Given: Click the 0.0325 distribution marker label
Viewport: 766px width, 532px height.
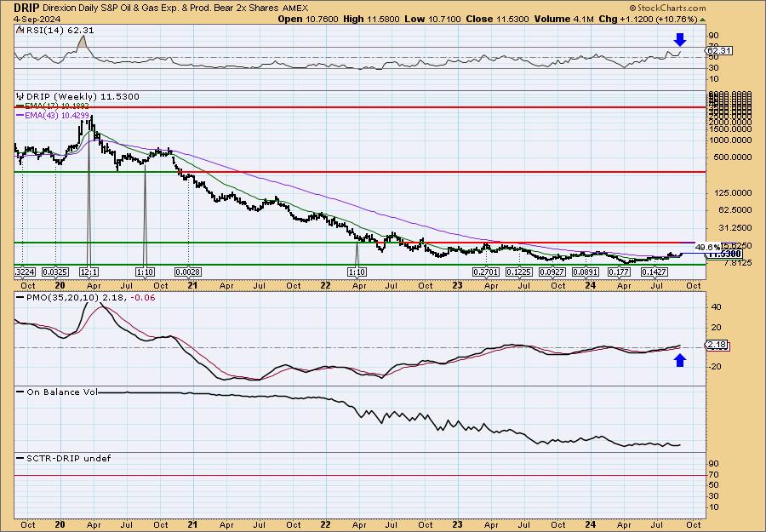Looking at the screenshot, I should (55, 272).
